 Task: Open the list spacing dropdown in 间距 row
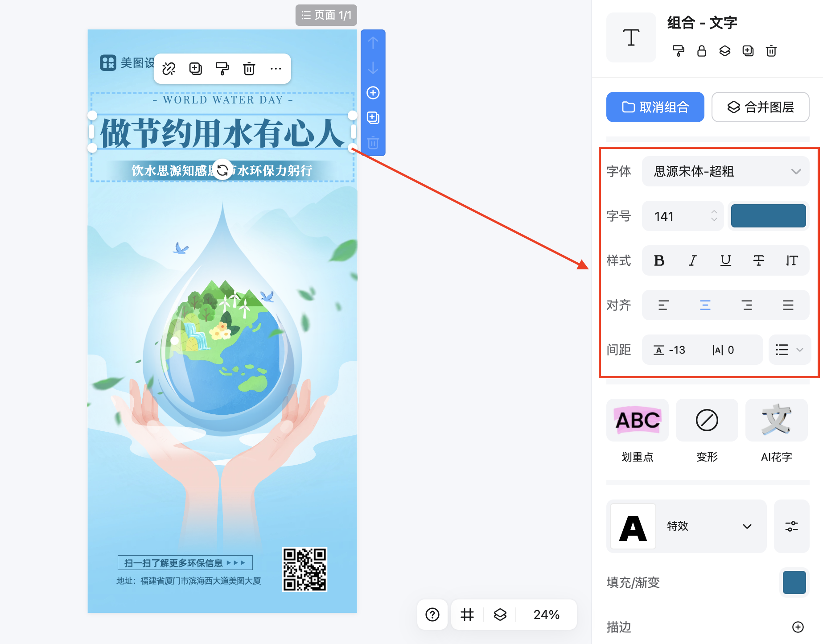pyautogui.click(x=789, y=350)
